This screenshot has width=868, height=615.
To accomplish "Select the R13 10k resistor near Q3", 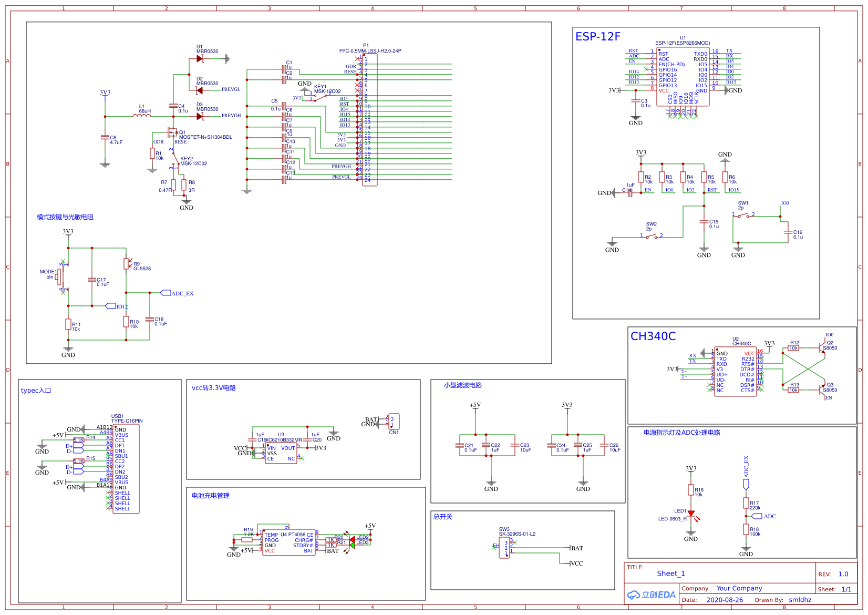I will point(793,390).
